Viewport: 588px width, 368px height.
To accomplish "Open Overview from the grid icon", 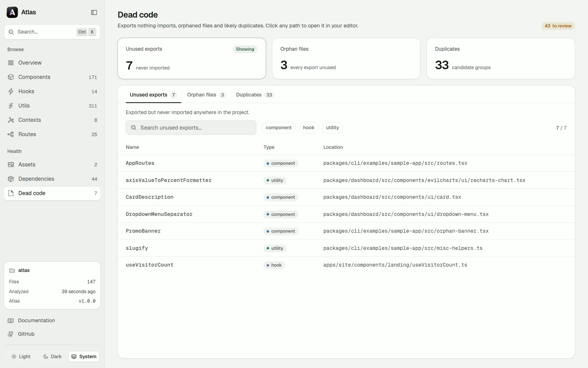I will point(11,63).
